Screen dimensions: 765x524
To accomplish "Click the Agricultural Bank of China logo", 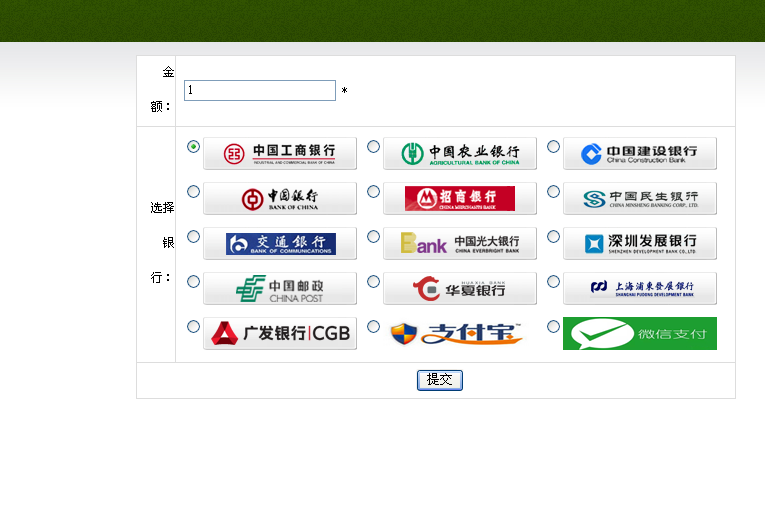I will coord(460,153).
